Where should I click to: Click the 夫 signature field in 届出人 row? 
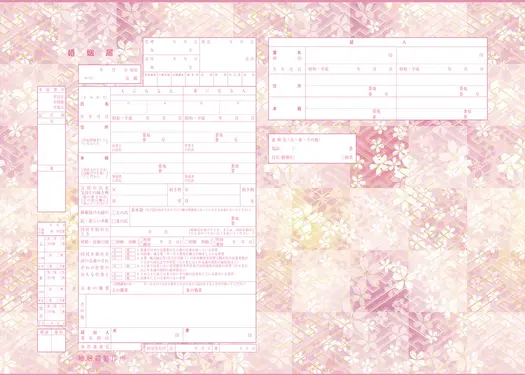coord(147,335)
